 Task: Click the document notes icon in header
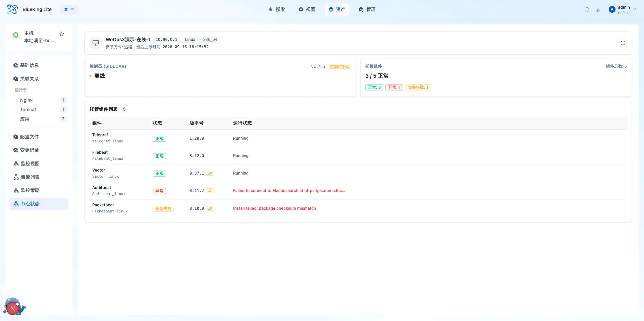[598, 9]
